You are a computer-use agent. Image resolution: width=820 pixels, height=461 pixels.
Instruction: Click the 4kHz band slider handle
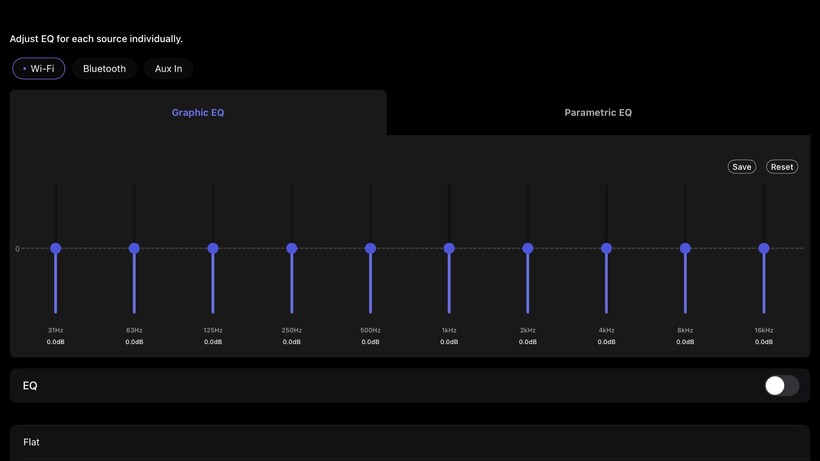[606, 248]
